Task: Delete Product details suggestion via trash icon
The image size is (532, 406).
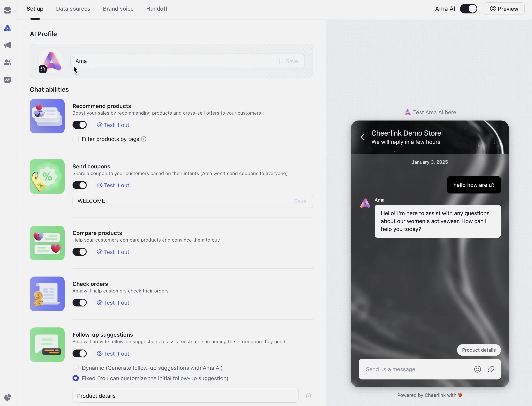Action: coord(308,395)
